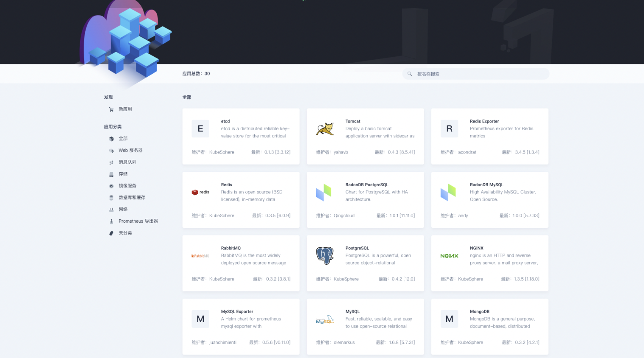The image size is (644, 358).
Task: Filter by Web 服务器 category
Action: tap(130, 151)
